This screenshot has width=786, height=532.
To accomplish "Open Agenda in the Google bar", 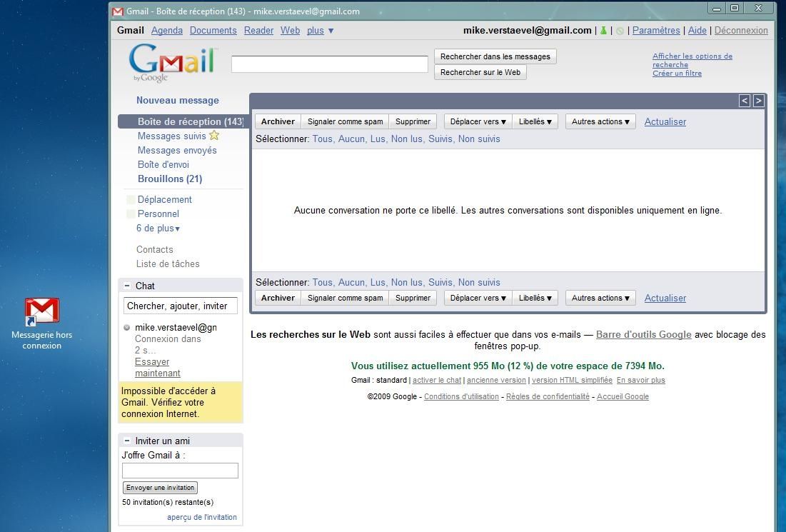I will (x=167, y=31).
